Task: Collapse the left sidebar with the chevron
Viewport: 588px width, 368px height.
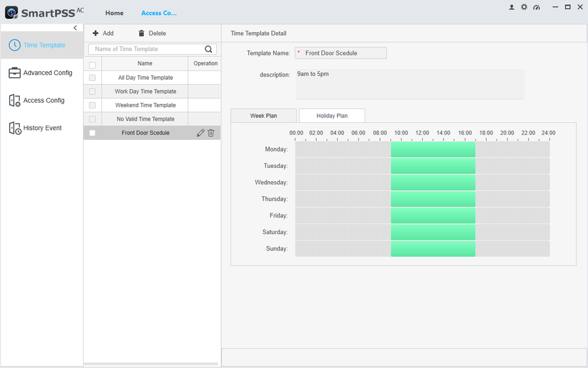Action: [x=75, y=28]
